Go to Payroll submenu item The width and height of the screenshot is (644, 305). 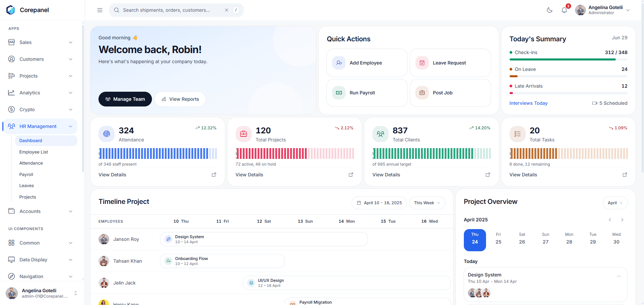[26, 174]
